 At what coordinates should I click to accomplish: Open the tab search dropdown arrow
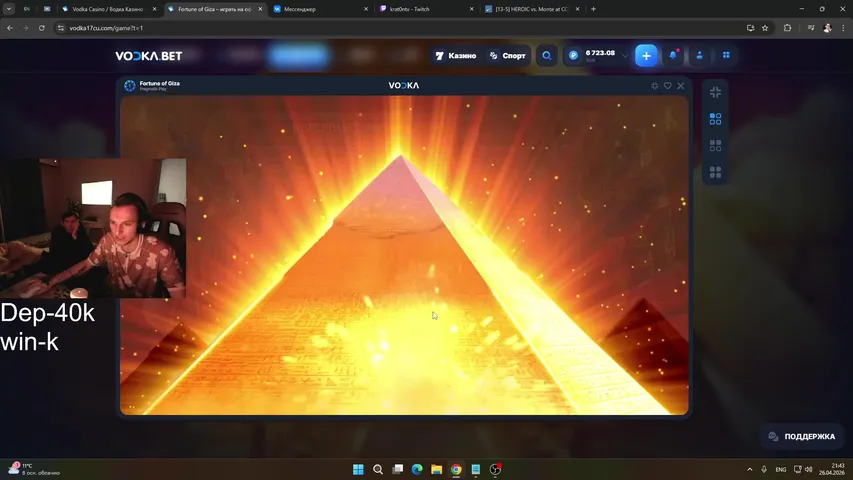pos(9,9)
